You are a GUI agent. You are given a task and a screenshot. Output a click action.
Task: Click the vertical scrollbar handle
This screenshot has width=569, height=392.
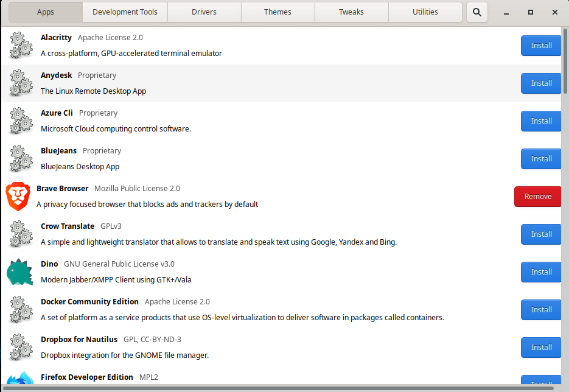tap(565, 61)
